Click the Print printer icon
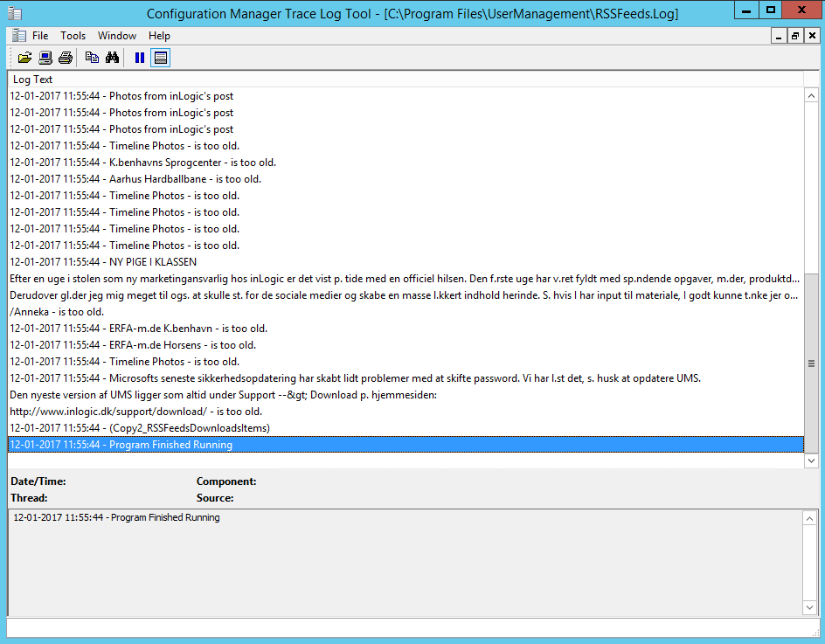Viewport: 825px width, 644px height. click(65, 58)
